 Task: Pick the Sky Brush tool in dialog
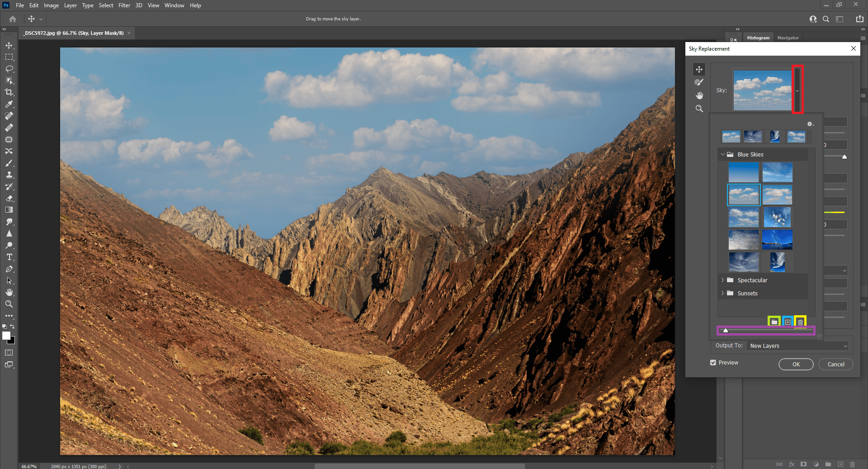tap(699, 82)
